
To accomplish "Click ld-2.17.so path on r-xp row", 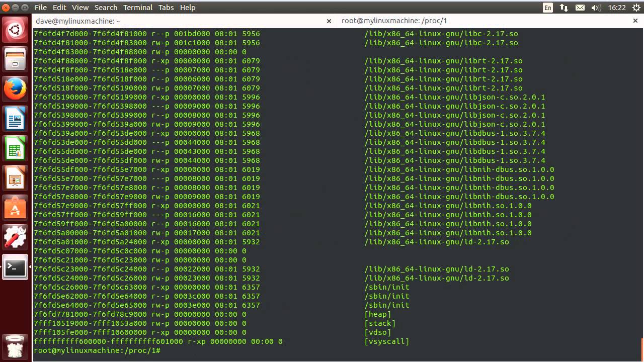I will pos(437,242).
